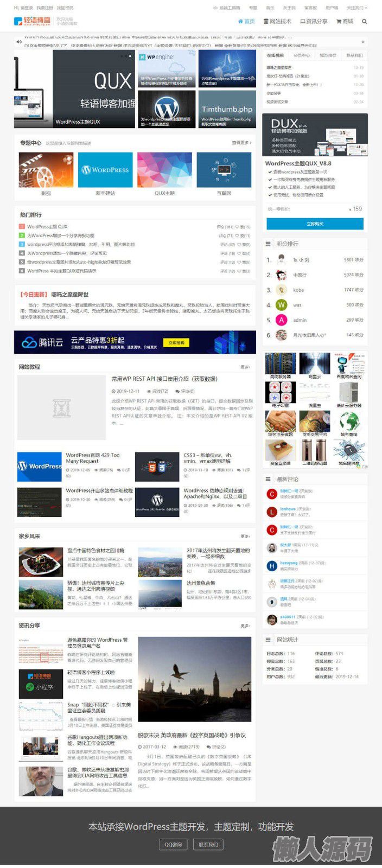Go to 首页 in main navigation

point(246,22)
